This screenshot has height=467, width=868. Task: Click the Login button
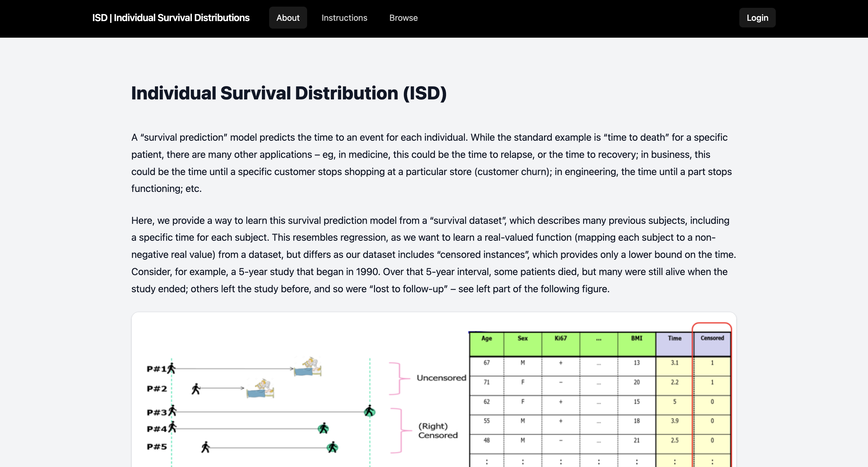[757, 18]
